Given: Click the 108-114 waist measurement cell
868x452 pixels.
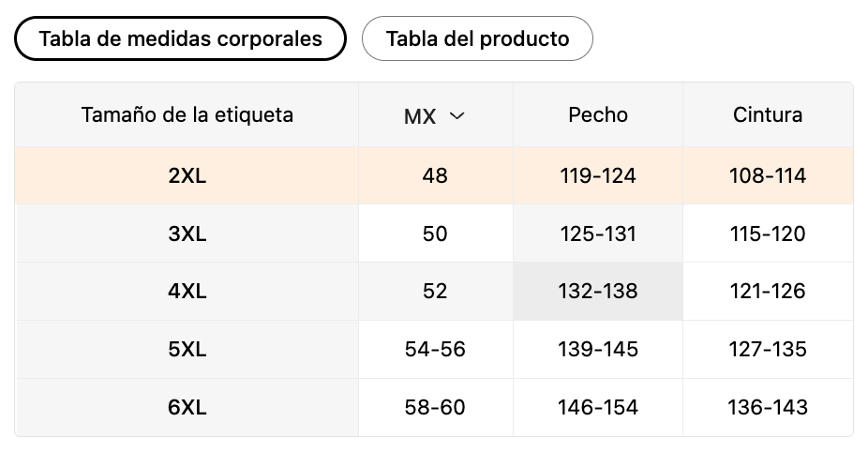Looking at the screenshot, I should (x=768, y=175).
